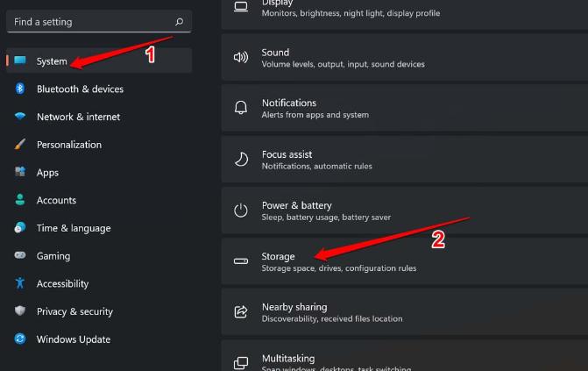The width and height of the screenshot is (588, 371).
Task: Open Storage settings card
Action: coord(405,261)
